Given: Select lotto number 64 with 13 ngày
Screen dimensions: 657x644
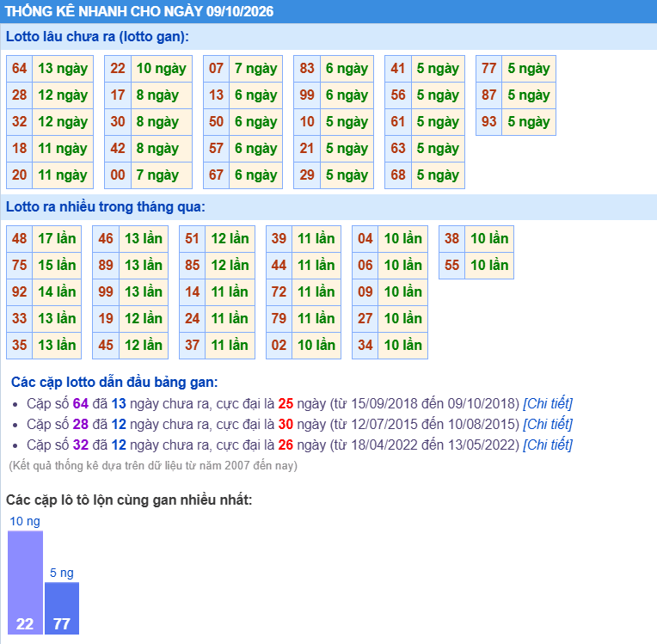Looking at the screenshot, I should (19, 68).
